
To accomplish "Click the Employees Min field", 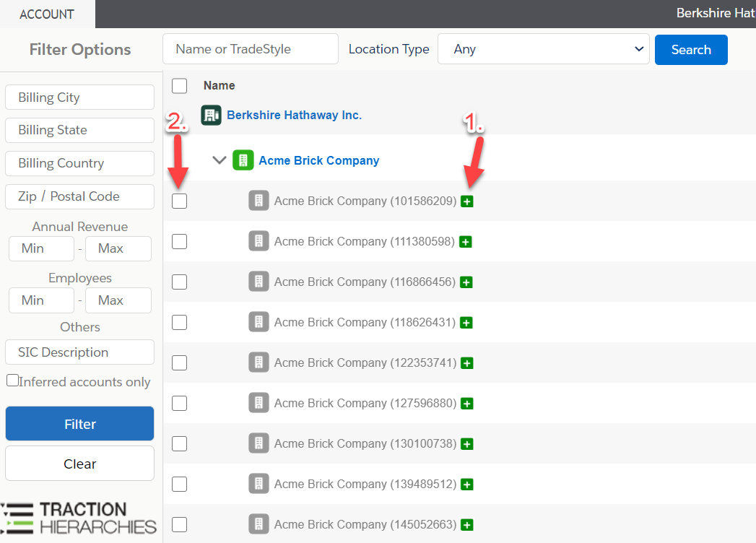I will point(41,300).
